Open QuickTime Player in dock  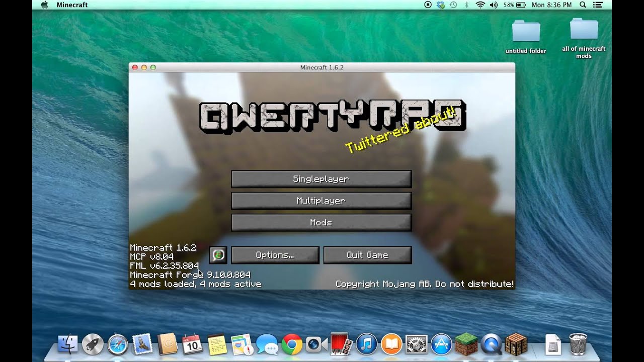point(491,344)
